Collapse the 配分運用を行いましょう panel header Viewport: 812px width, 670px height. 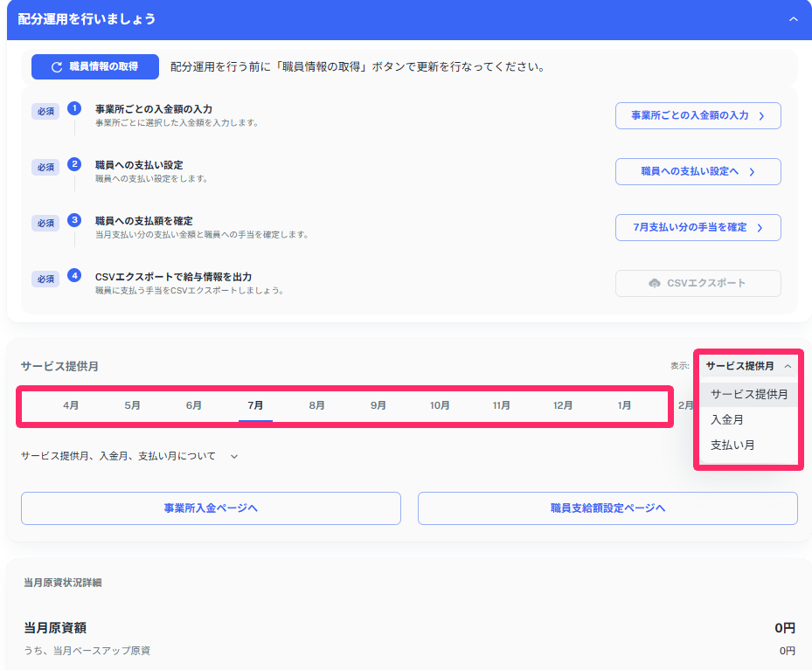pyautogui.click(x=794, y=18)
